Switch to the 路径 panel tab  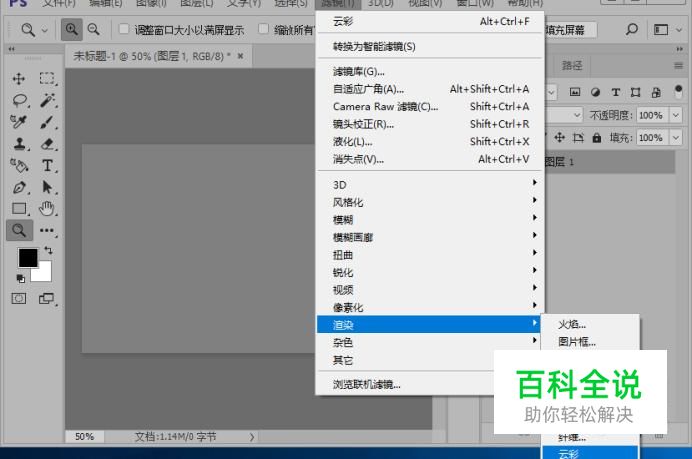[x=572, y=66]
